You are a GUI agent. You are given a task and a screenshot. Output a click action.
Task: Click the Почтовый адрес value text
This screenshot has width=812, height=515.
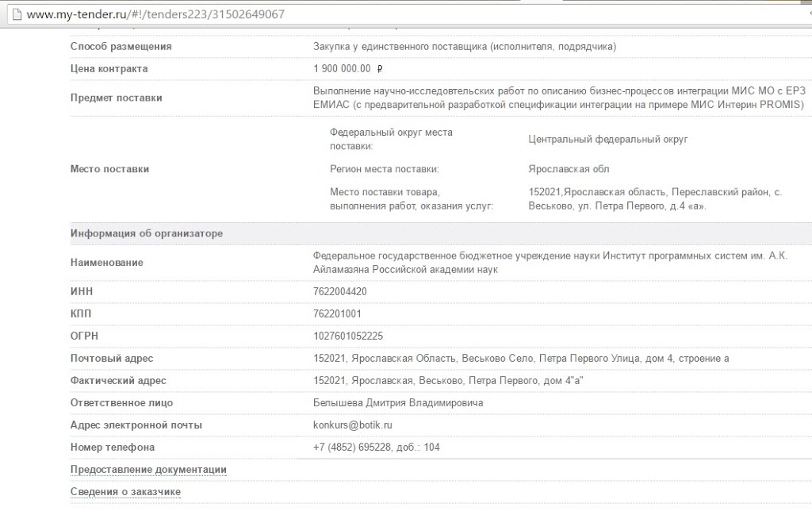pos(521,359)
